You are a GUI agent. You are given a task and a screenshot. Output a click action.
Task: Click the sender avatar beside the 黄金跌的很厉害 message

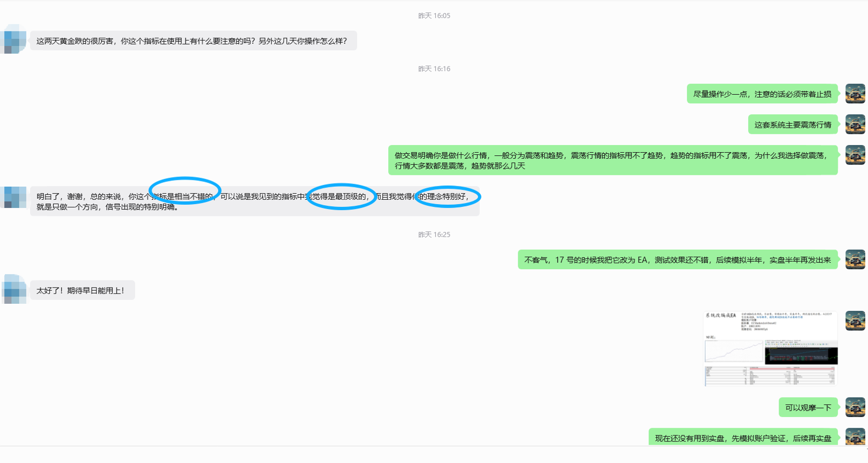pos(13,38)
